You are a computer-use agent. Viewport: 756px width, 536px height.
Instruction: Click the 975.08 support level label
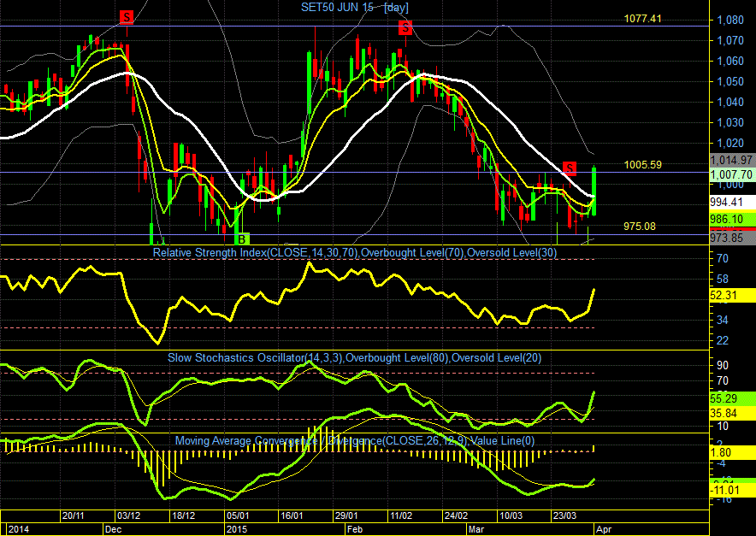(x=640, y=226)
